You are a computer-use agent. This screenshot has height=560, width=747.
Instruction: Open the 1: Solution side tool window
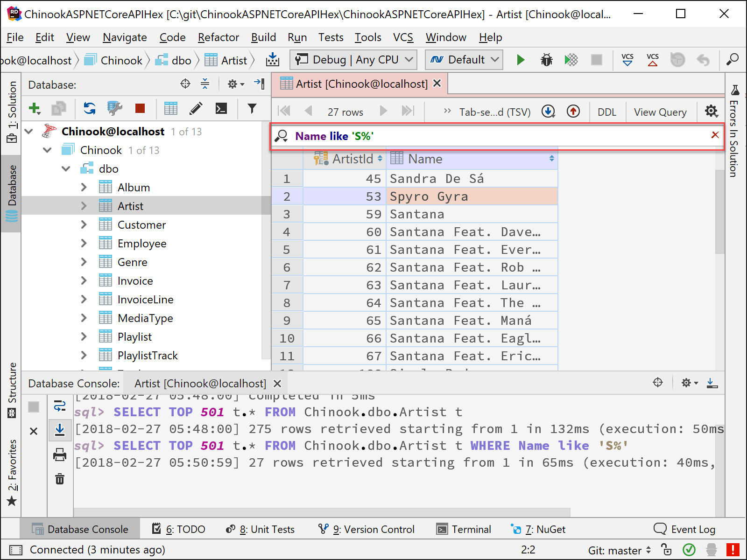point(12,112)
